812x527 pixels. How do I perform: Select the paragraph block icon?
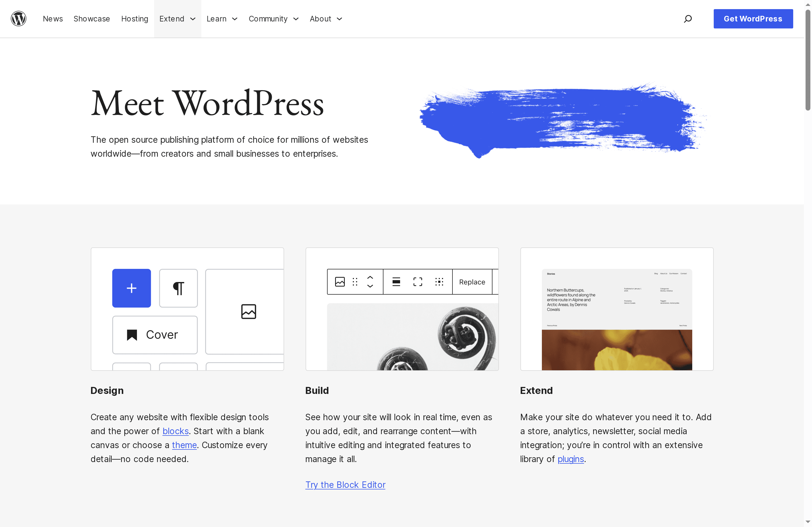(178, 288)
